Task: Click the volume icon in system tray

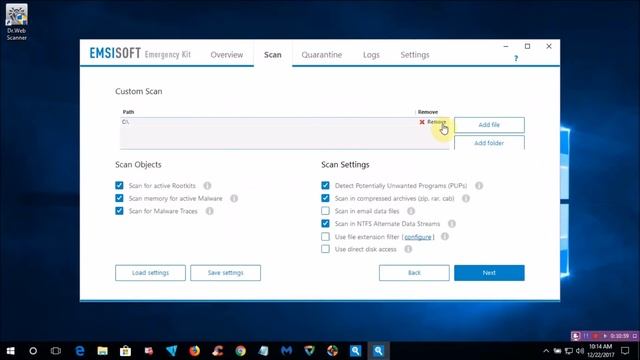Action: coord(580,351)
